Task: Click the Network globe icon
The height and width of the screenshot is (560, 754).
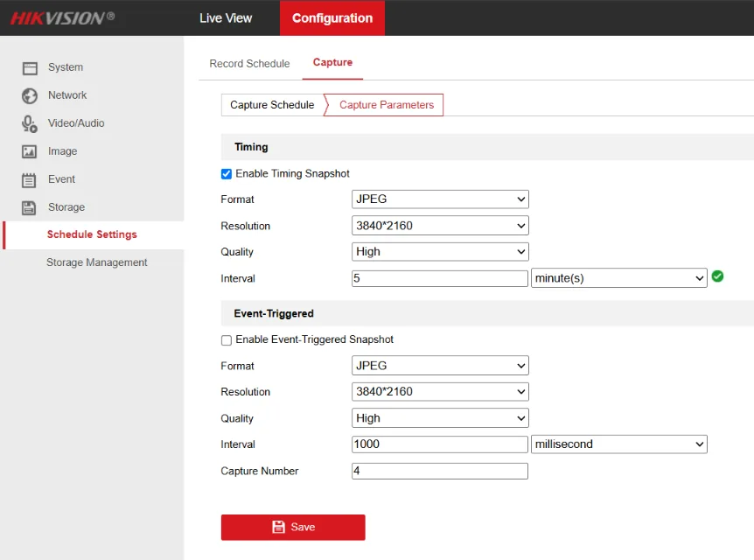Action: [x=30, y=95]
